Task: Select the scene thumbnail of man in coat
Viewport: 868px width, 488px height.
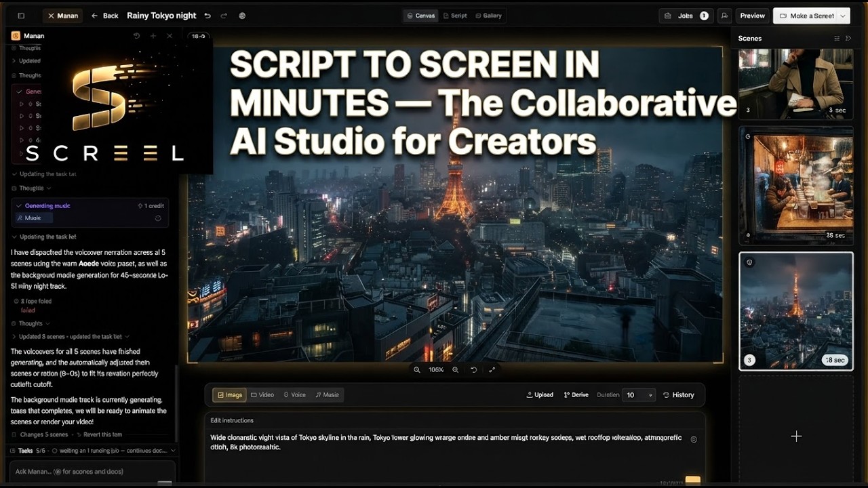Action: click(796, 83)
